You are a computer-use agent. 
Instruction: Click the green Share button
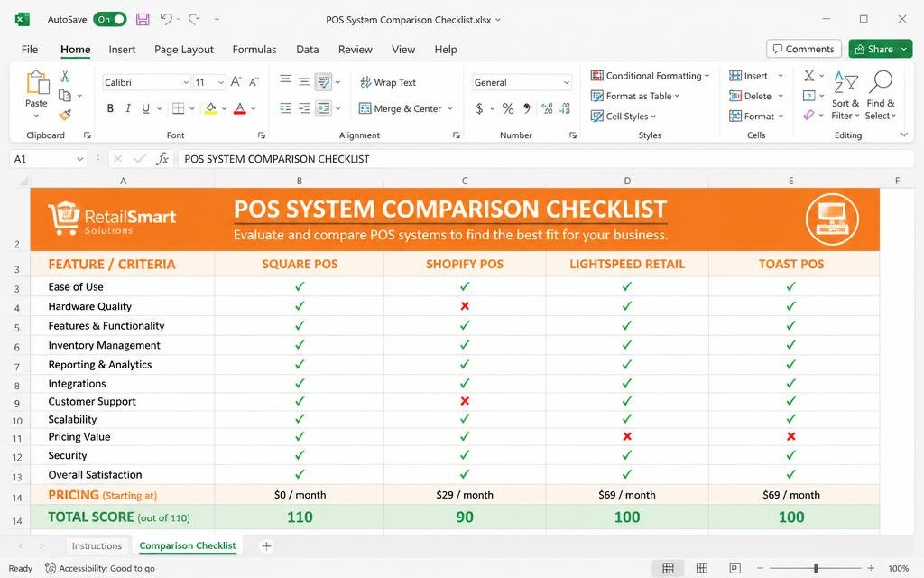coord(881,49)
